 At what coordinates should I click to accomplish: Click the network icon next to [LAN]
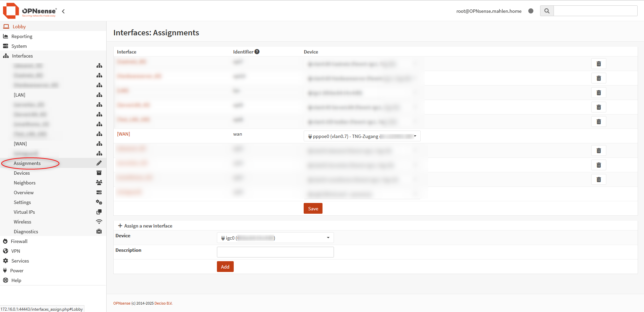(99, 95)
